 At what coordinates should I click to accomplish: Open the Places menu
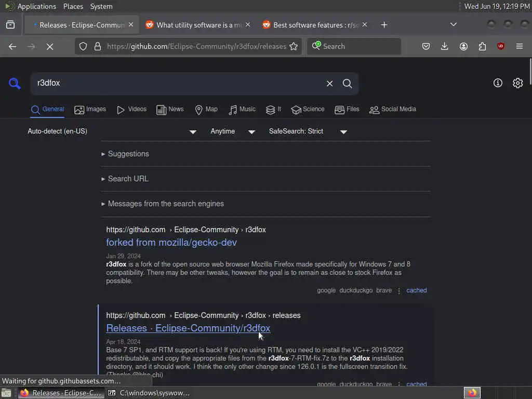[x=73, y=6]
